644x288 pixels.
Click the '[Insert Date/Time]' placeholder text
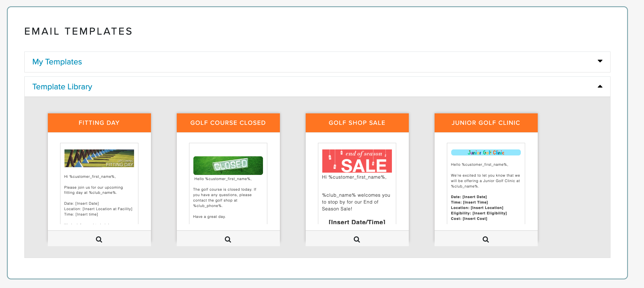coord(357,222)
